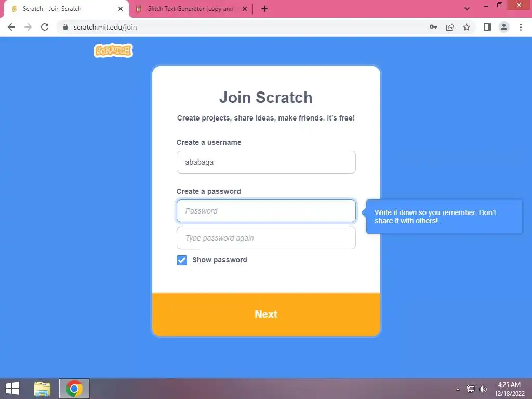Open the tab search dropdown

467,9
